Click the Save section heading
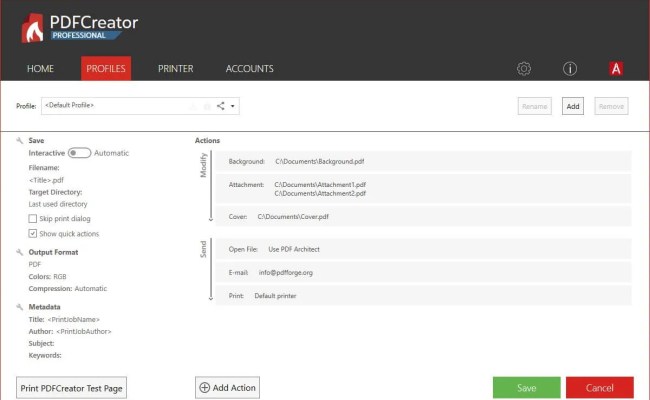This screenshot has width=650, height=400. pyautogui.click(x=36, y=141)
